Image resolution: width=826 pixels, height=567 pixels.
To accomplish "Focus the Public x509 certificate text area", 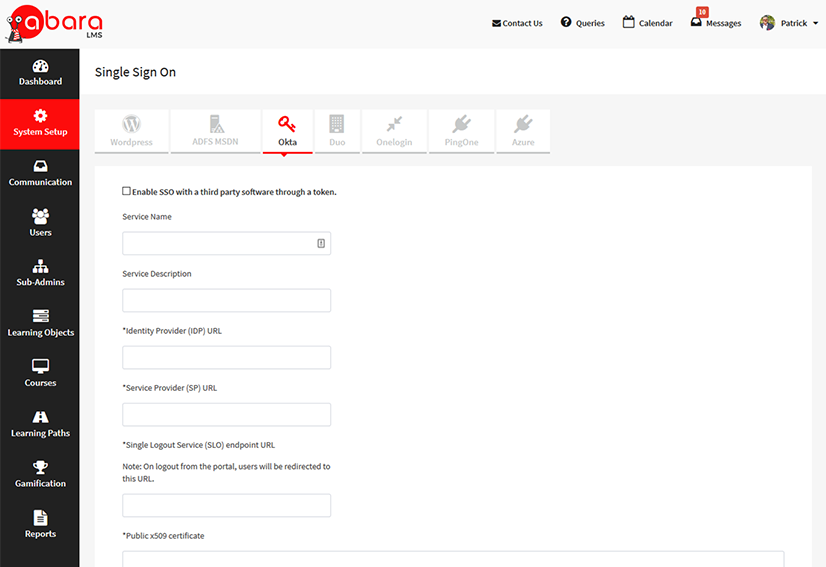I will click(x=453, y=559).
